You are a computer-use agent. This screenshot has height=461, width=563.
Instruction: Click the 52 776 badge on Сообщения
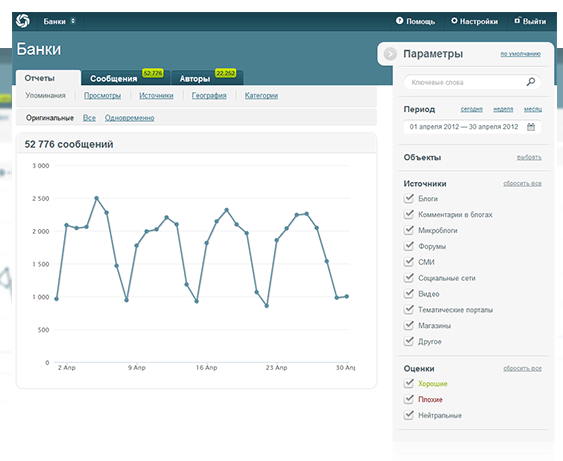point(153,73)
